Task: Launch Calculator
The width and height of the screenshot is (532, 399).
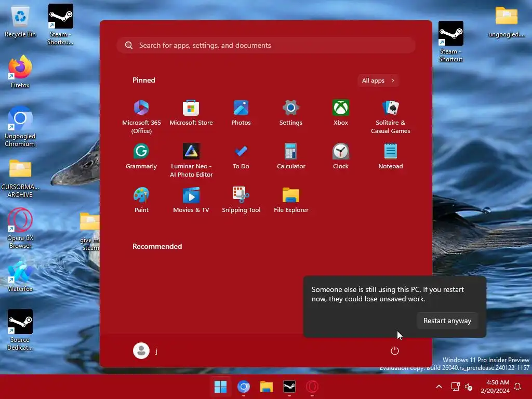Action: (x=291, y=156)
